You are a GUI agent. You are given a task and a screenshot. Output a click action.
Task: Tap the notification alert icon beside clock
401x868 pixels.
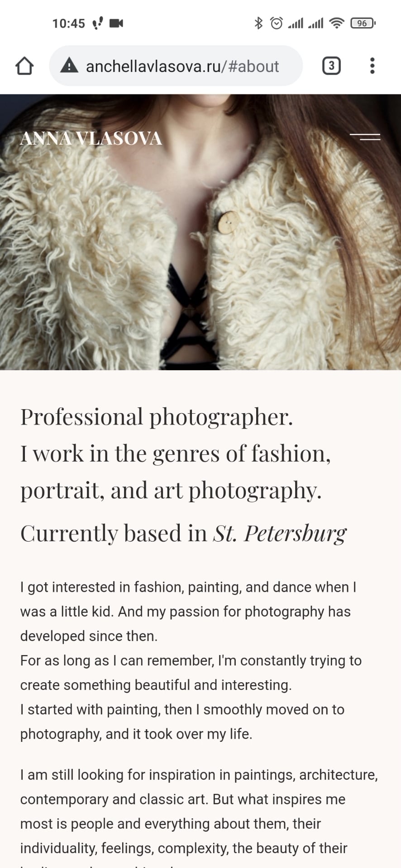click(97, 23)
